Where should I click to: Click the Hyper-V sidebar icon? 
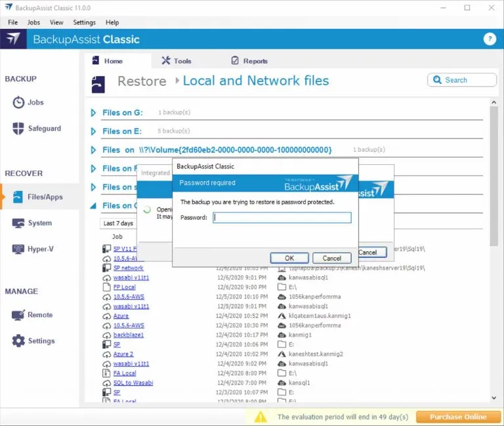click(x=18, y=249)
